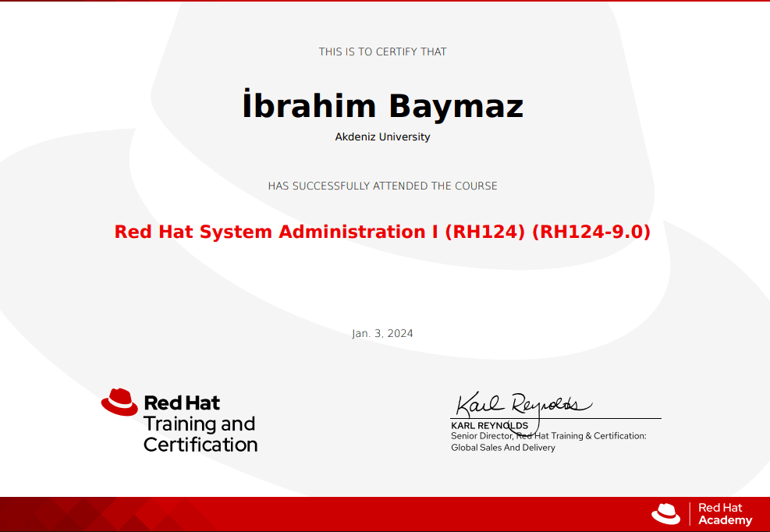Click HAS SUCCESSFULLY ATTENDED THE COURSE text
This screenshot has height=532, width=770.
(x=383, y=186)
